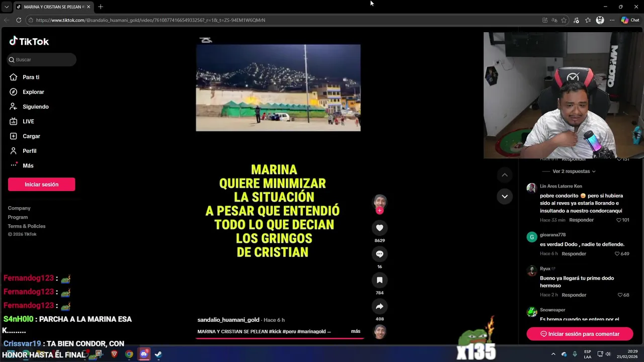Add page to browser favorites star

point(564,20)
